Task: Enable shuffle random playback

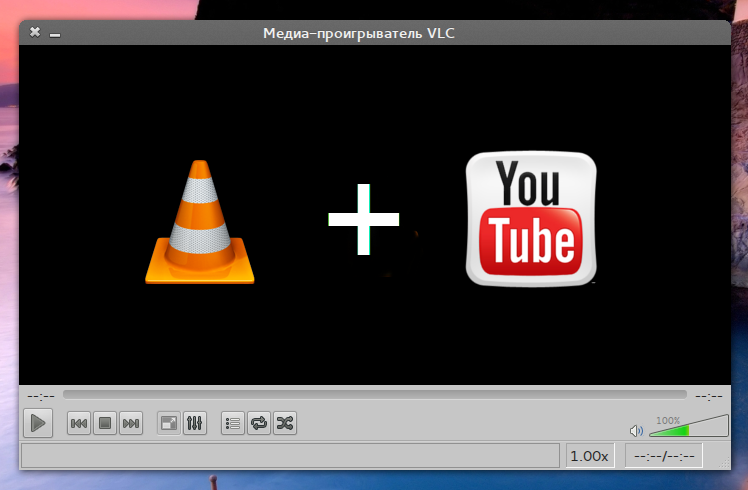Action: [285, 424]
